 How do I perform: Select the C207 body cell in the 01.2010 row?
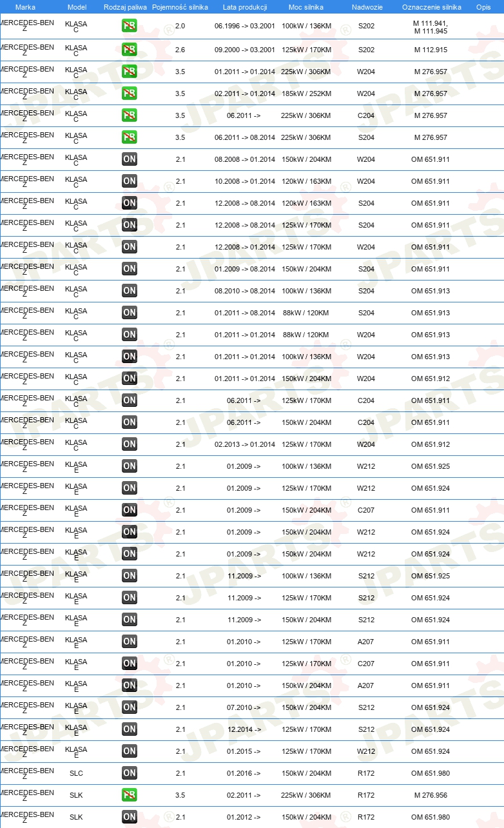coord(366,664)
